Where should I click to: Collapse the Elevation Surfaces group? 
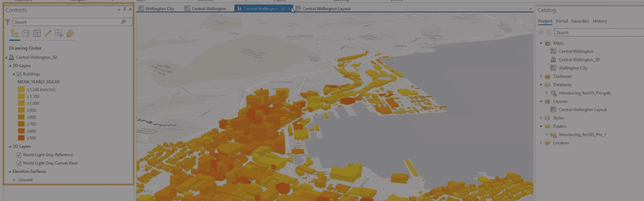tap(10, 172)
